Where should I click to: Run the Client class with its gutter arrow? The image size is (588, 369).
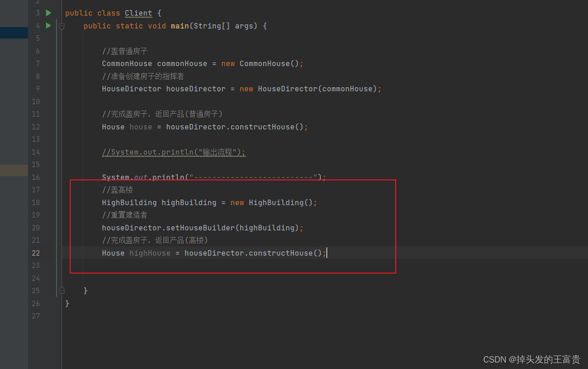pyautogui.click(x=49, y=13)
